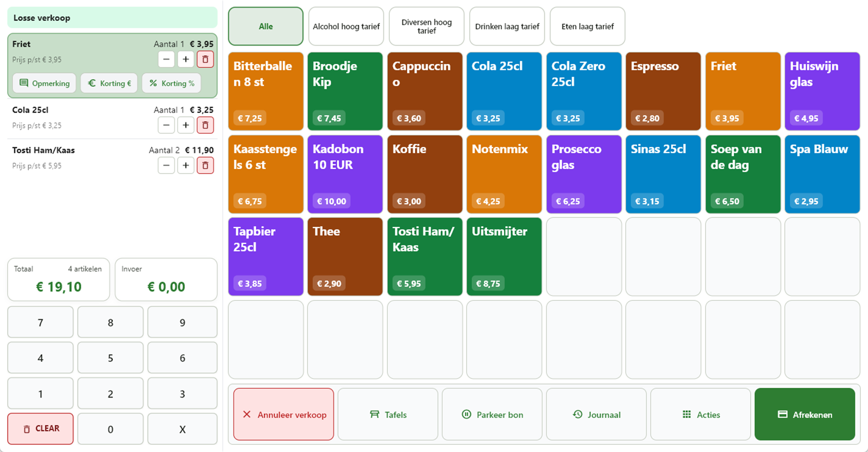This screenshot has width=868, height=452.
Task: Switch to Eten laag tarief category
Action: pyautogui.click(x=588, y=26)
